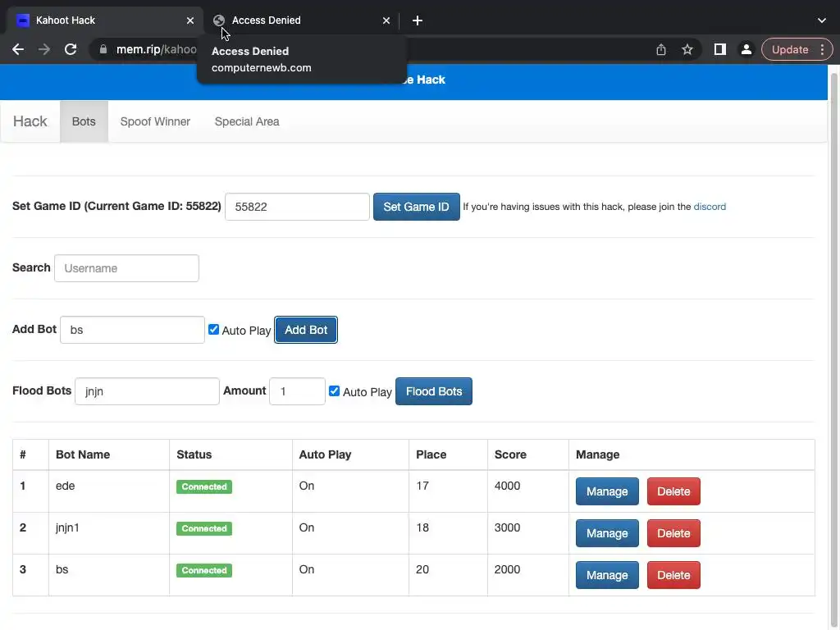Image resolution: width=840 pixels, height=630 pixels.
Task: Click the Search Username field
Action: point(126,268)
